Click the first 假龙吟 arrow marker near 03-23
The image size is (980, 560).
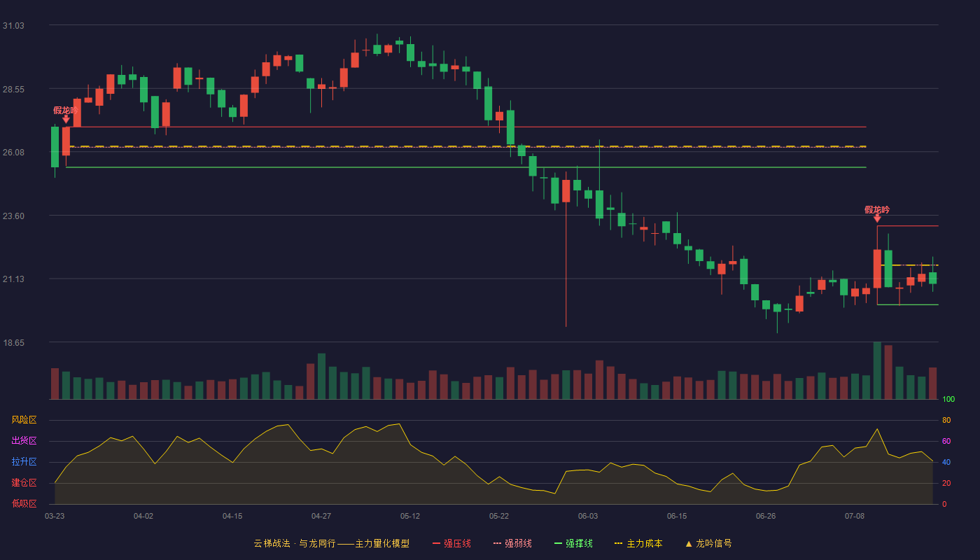(66, 119)
